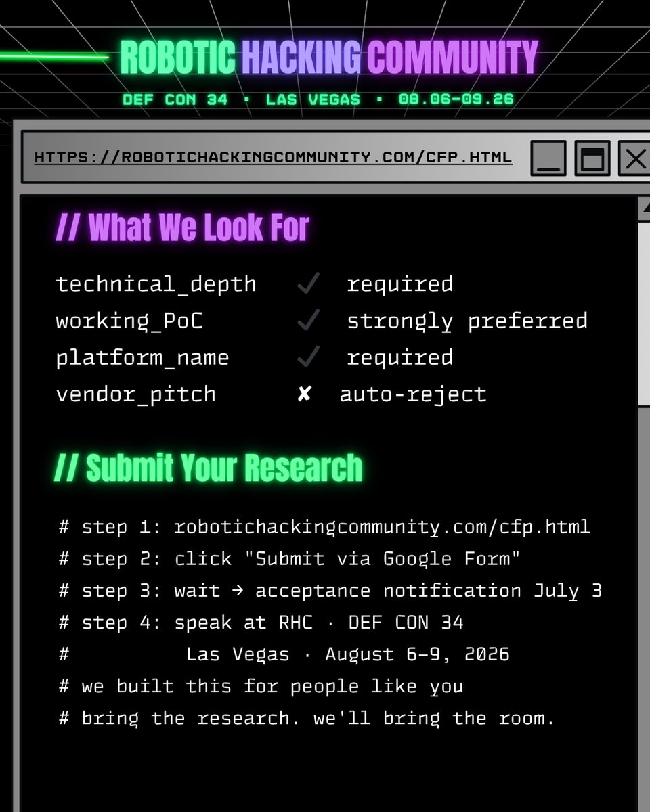This screenshot has width=650, height=812.
Task: Click the 'DEF CON 34' header text
Action: 175,99
